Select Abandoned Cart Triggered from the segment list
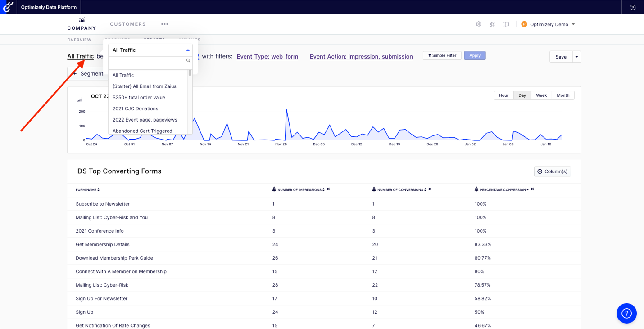Image resolution: width=644 pixels, height=329 pixels. click(x=142, y=131)
